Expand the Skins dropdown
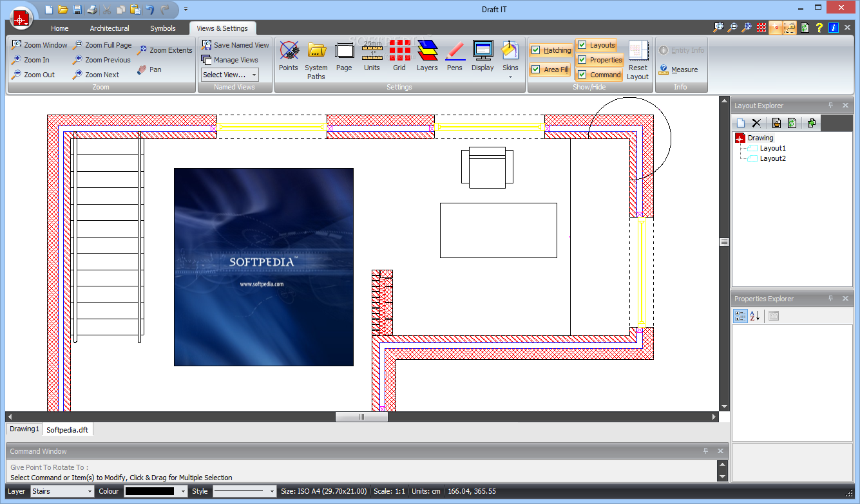This screenshot has height=504, width=860. [510, 77]
